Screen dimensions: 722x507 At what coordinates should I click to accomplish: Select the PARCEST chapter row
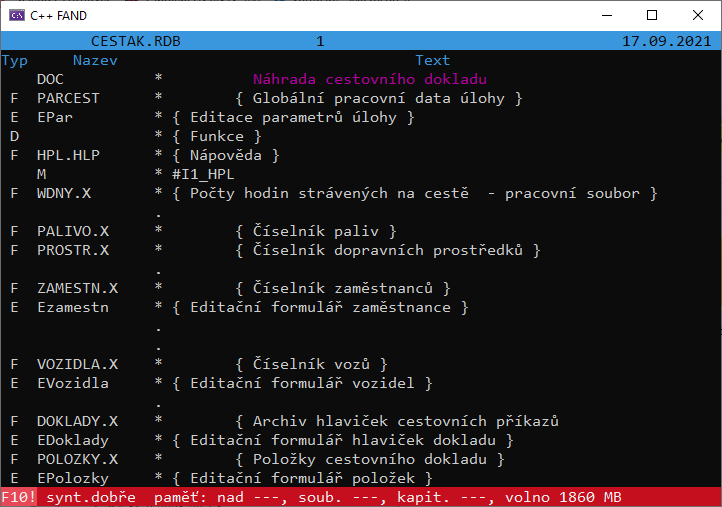tap(70, 98)
